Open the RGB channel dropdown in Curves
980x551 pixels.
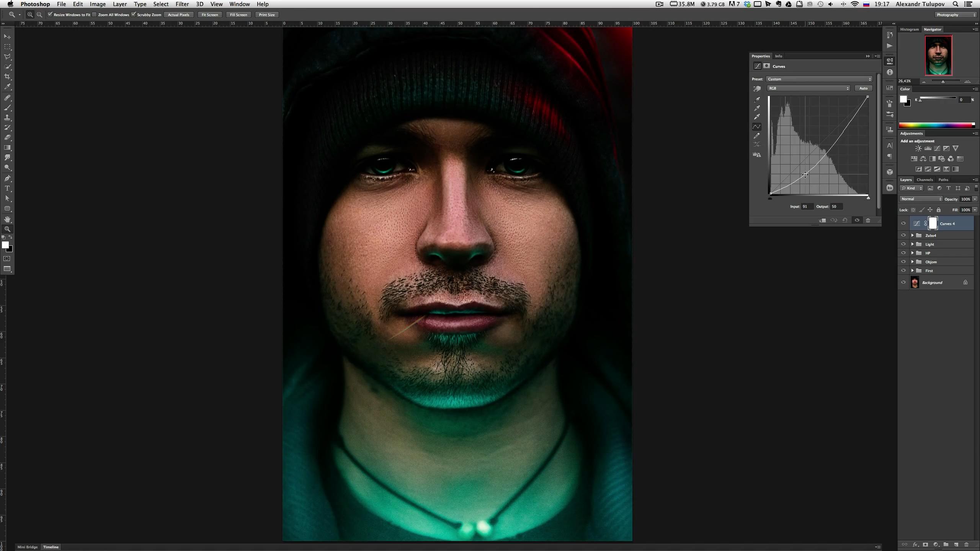pyautogui.click(x=808, y=88)
